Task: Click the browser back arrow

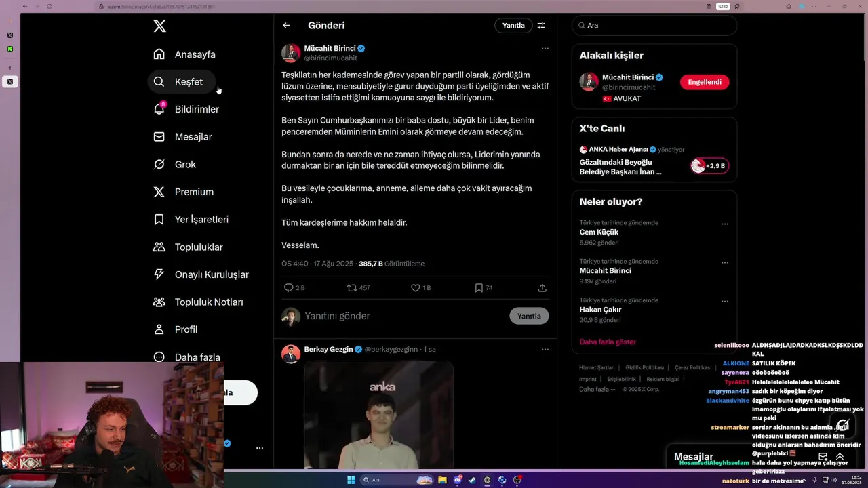Action: tap(25, 6)
